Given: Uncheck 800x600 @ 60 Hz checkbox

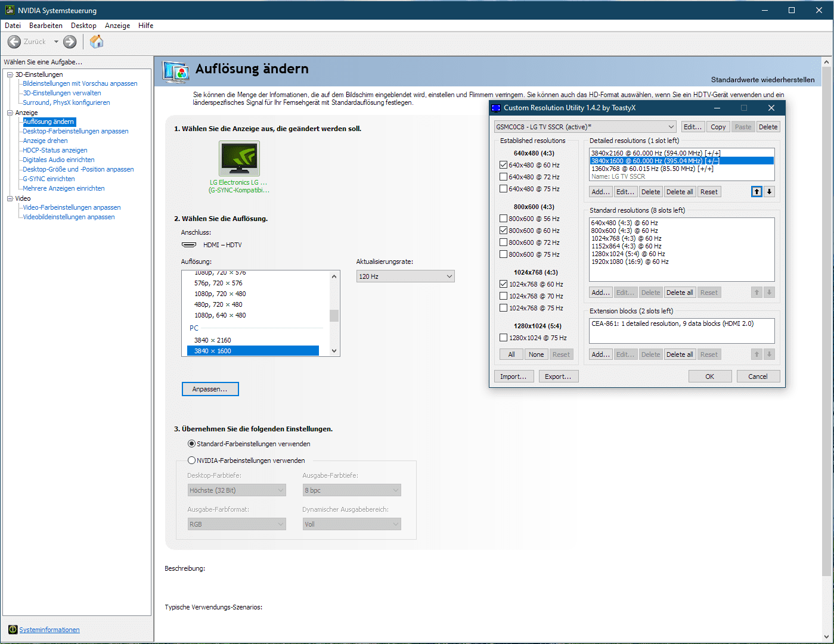Looking at the screenshot, I should point(504,231).
